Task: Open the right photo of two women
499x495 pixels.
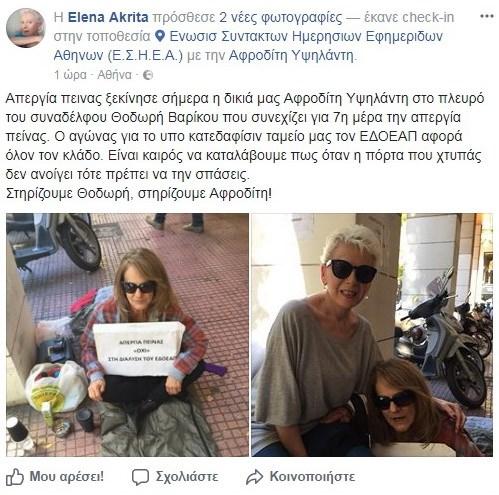Action: (x=372, y=335)
